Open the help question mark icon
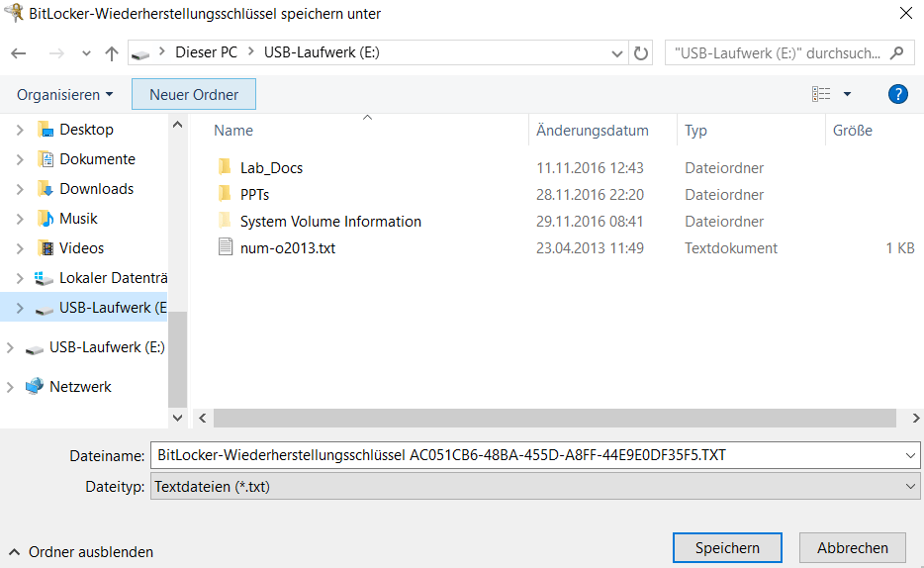 tap(898, 95)
